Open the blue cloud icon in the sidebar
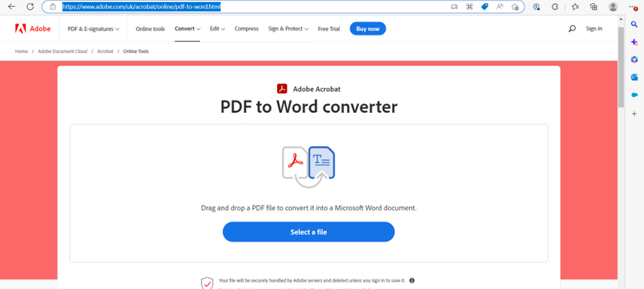 (x=634, y=95)
